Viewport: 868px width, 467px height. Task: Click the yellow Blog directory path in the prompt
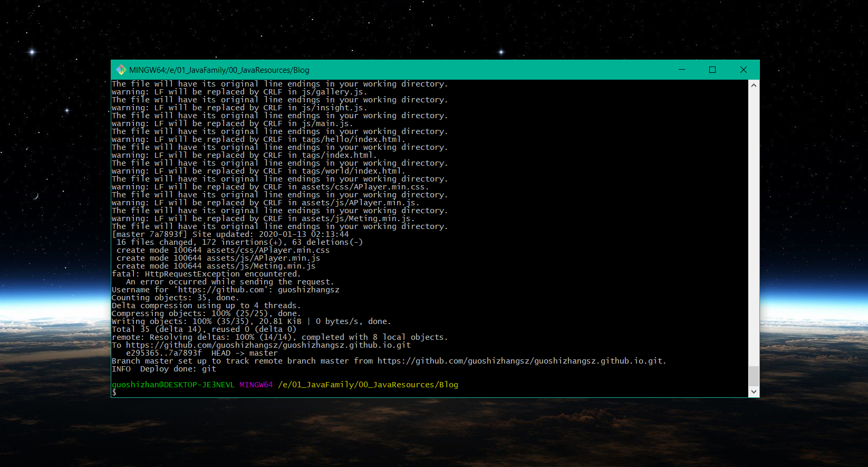(368, 385)
